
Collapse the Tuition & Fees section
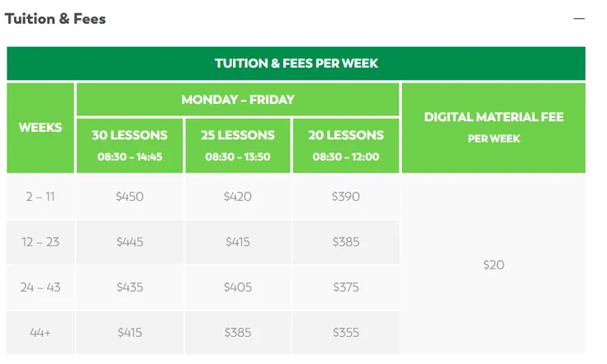[579, 19]
